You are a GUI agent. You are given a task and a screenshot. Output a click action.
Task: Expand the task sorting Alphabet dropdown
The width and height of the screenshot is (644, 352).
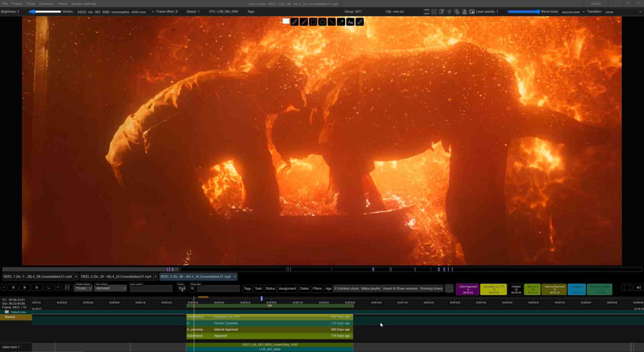[x=111, y=288]
